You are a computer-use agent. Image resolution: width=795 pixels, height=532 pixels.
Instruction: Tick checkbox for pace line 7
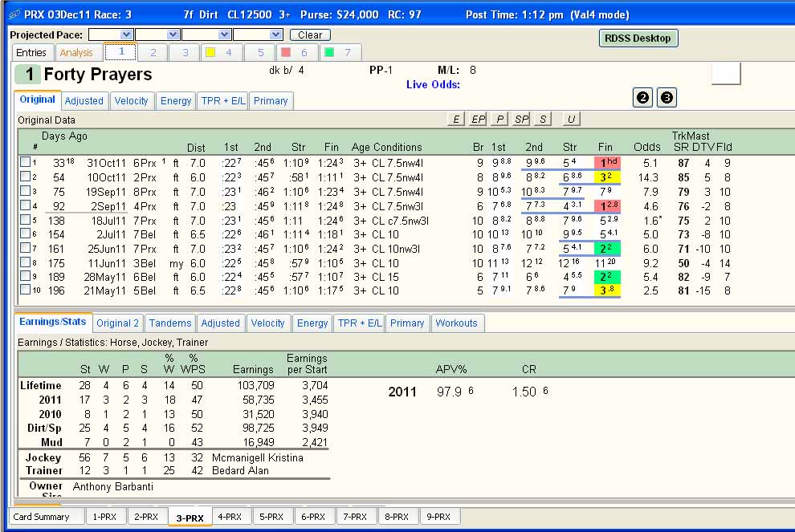click(x=25, y=248)
